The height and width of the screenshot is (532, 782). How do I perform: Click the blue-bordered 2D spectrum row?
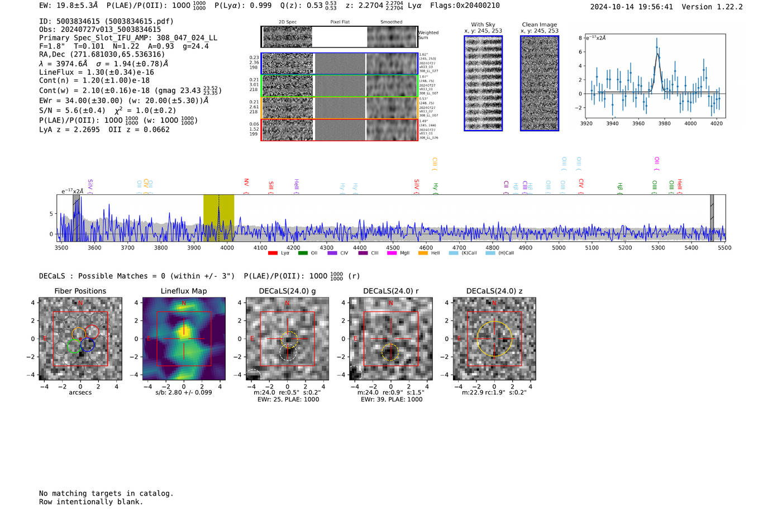(340, 64)
